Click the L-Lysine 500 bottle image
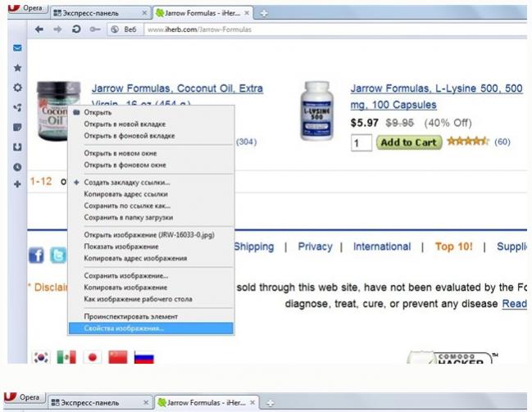The height and width of the screenshot is (412, 532). [x=316, y=111]
